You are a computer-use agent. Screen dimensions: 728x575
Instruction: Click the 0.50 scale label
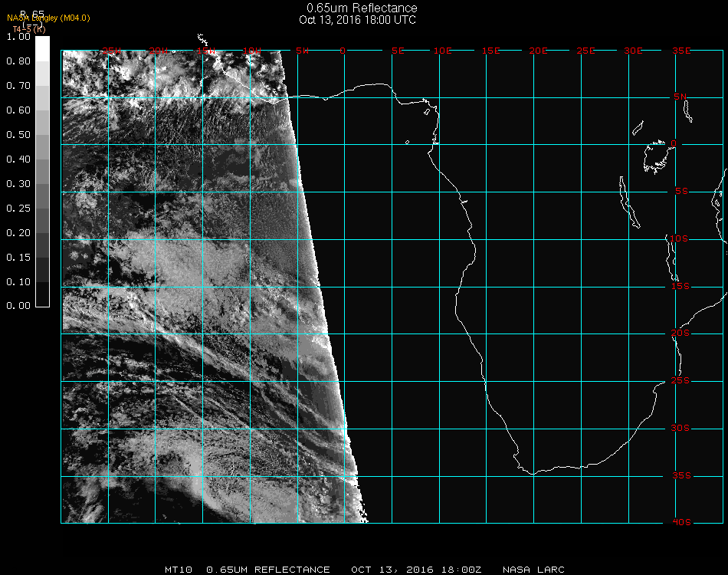click(18, 135)
